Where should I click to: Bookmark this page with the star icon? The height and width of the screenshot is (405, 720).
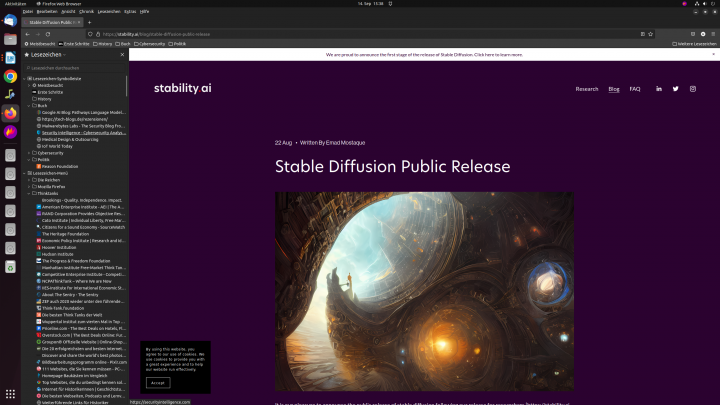coord(651,34)
